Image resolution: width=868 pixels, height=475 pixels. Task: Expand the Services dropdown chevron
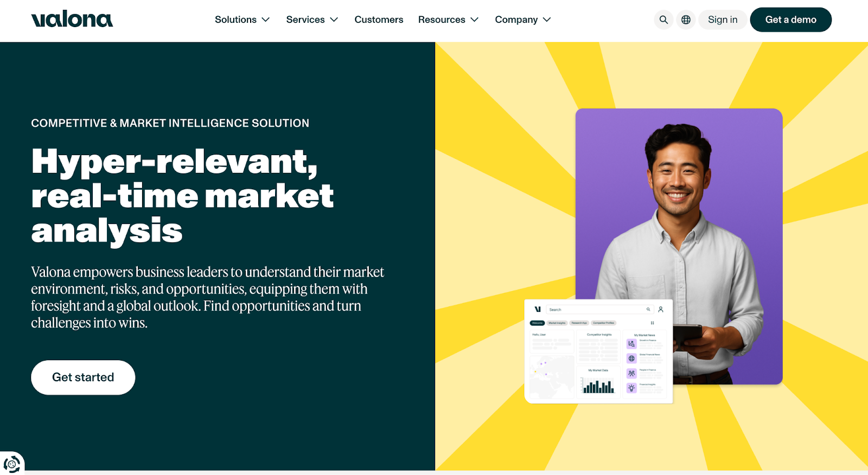tap(334, 20)
